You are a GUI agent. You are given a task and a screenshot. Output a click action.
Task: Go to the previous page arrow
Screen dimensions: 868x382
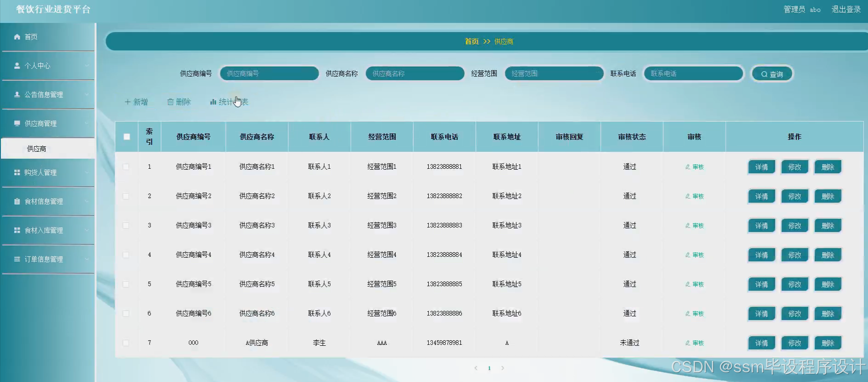pyautogui.click(x=476, y=368)
